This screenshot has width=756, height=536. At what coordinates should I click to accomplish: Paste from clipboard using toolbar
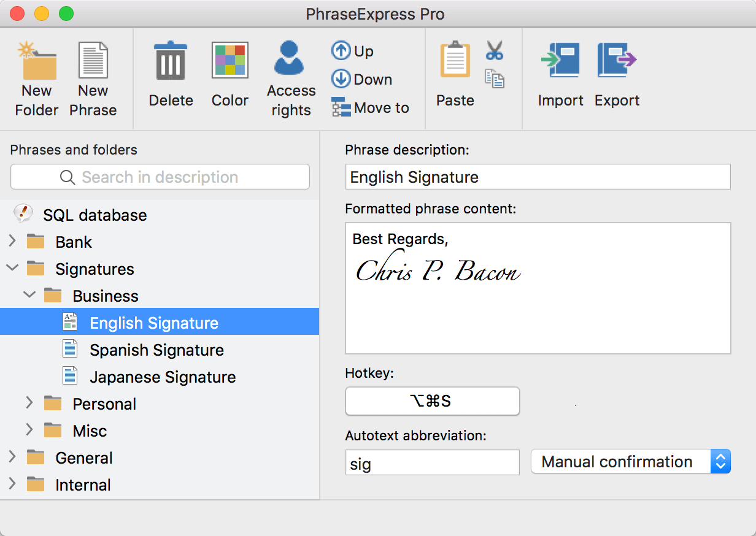point(455,60)
